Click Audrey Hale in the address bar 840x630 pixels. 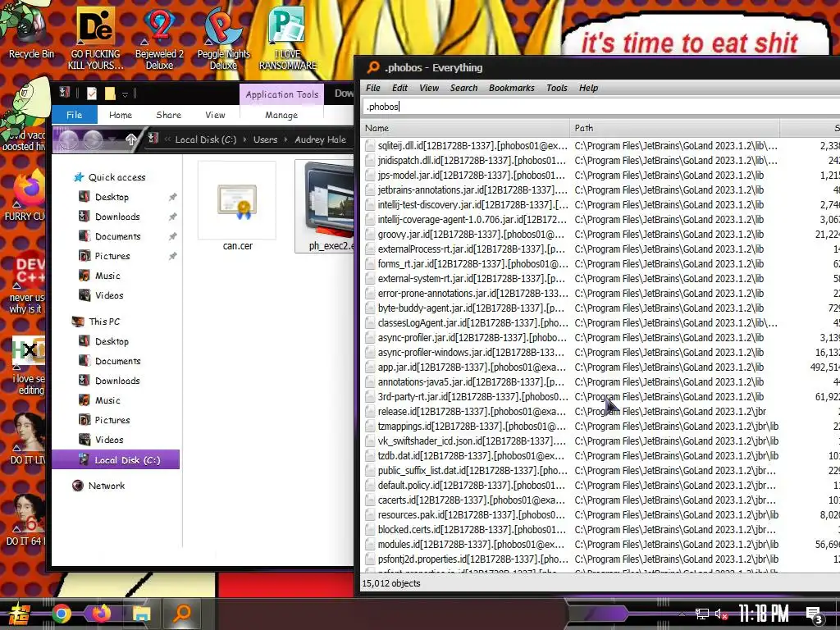click(320, 139)
